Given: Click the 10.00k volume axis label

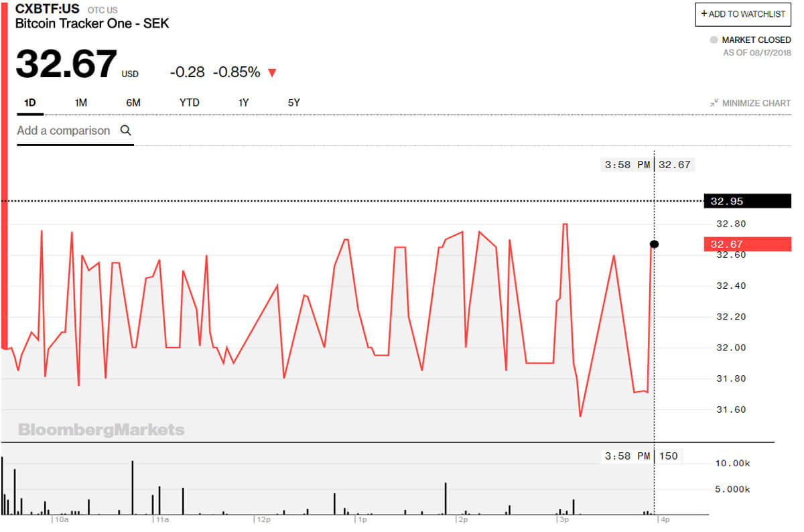Looking at the screenshot, I should (733, 464).
